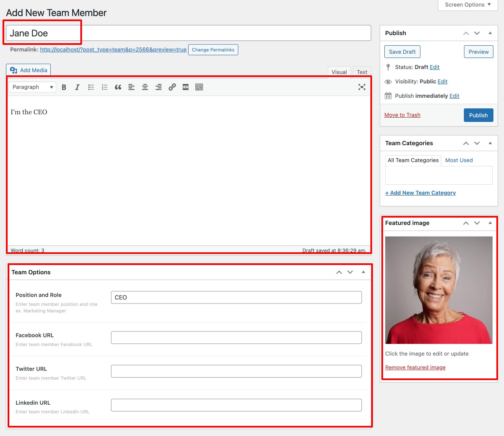
Task: Enter distraction-free writing mode
Action: pos(362,87)
